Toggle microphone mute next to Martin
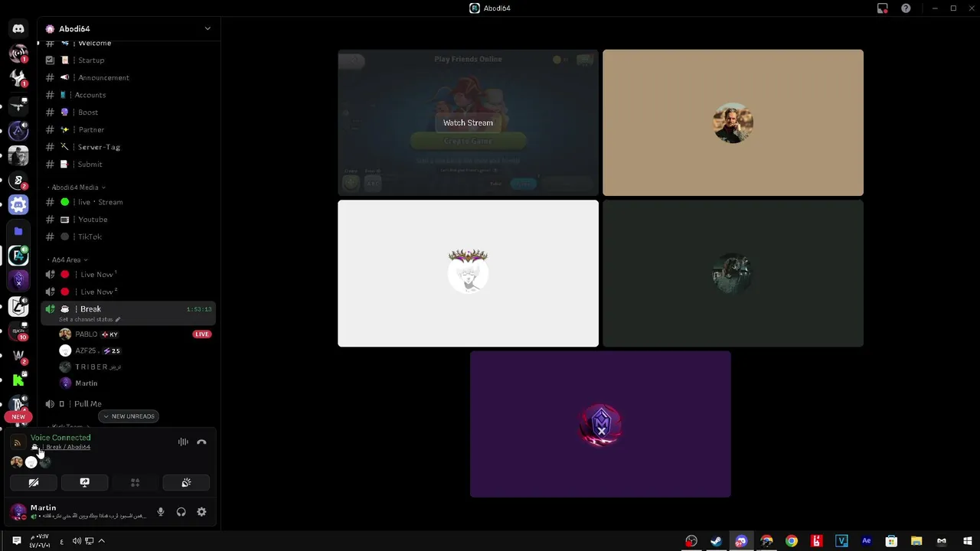The image size is (980, 551). [x=161, y=512]
